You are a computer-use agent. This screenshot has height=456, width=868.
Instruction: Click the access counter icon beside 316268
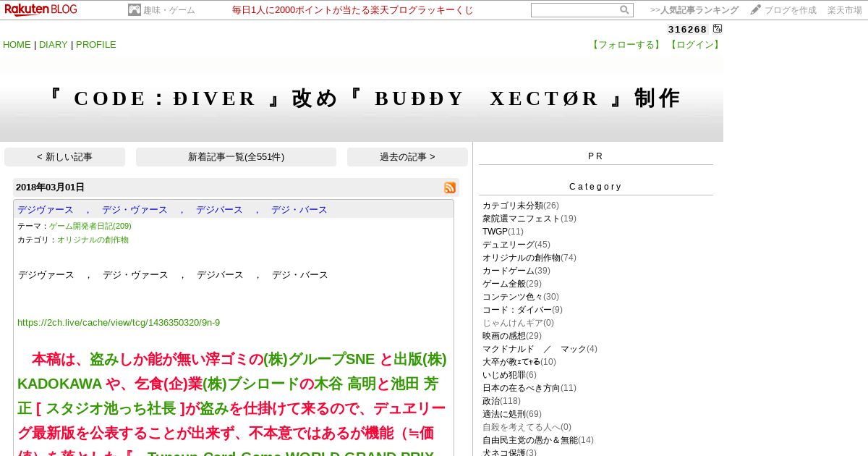718,29
